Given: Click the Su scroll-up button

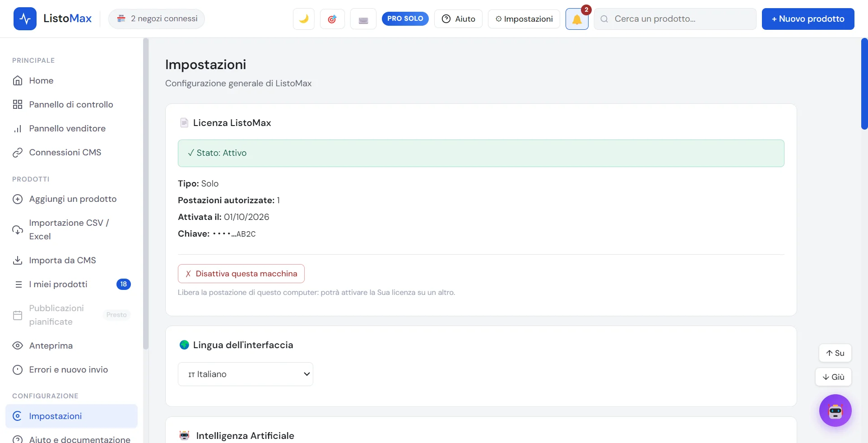Looking at the screenshot, I should point(835,353).
